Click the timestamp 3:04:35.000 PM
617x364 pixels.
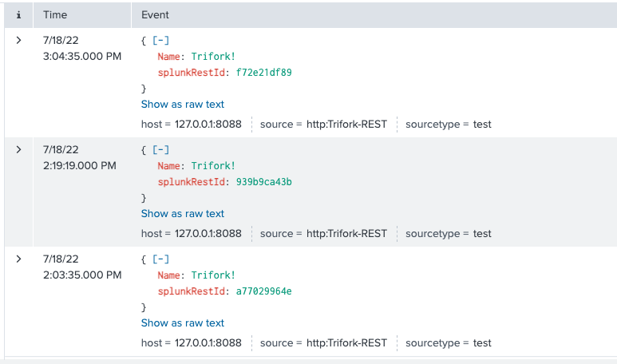pyautogui.click(x=82, y=56)
